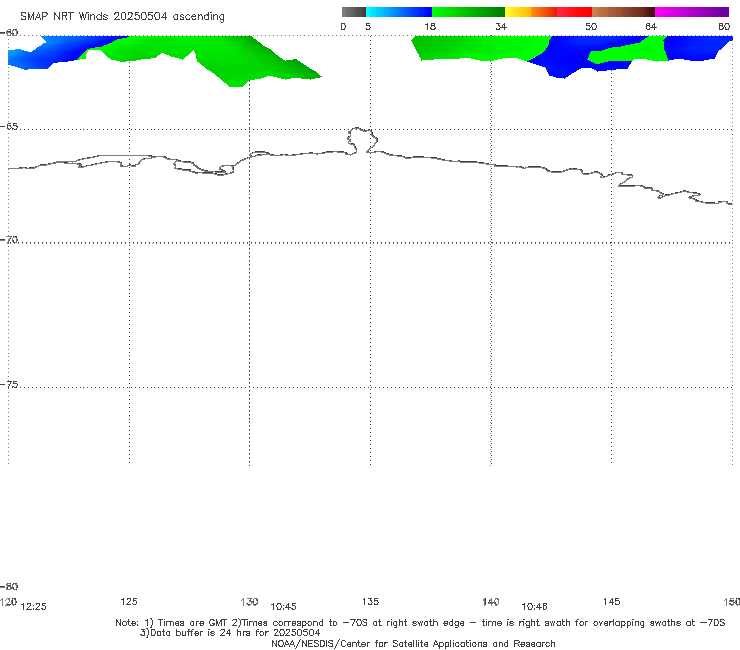This screenshot has height=650, width=740.
Task: Click the longitude axis label '140'
Action: point(491,601)
